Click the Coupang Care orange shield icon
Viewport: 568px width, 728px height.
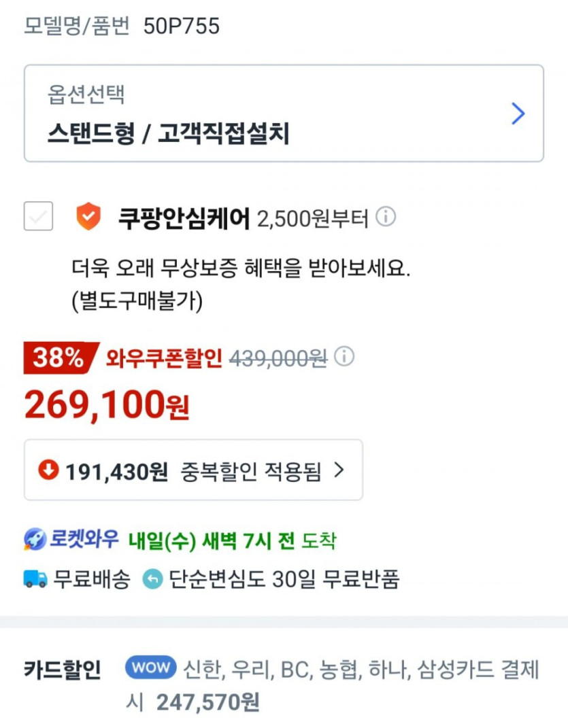coord(88,217)
